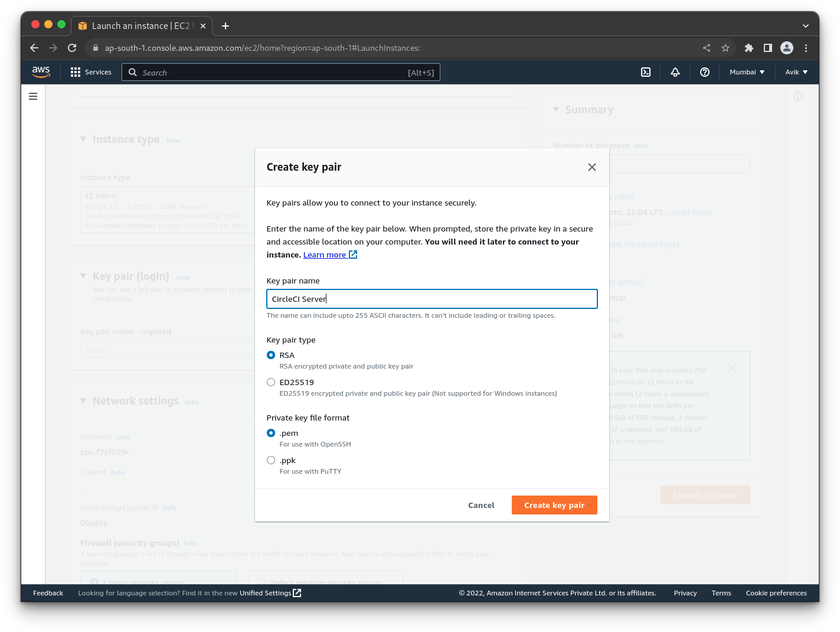The image size is (840, 632).
Task: Expand the Avik account menu
Action: tap(796, 72)
